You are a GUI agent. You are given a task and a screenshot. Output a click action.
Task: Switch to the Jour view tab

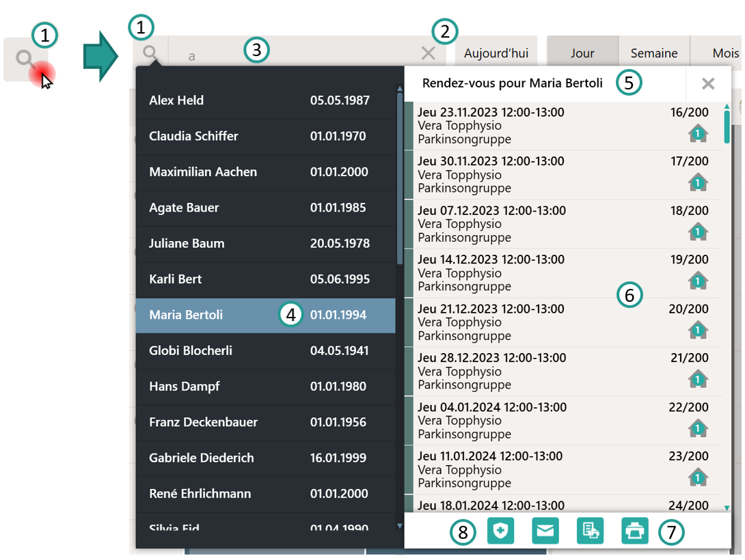582,53
